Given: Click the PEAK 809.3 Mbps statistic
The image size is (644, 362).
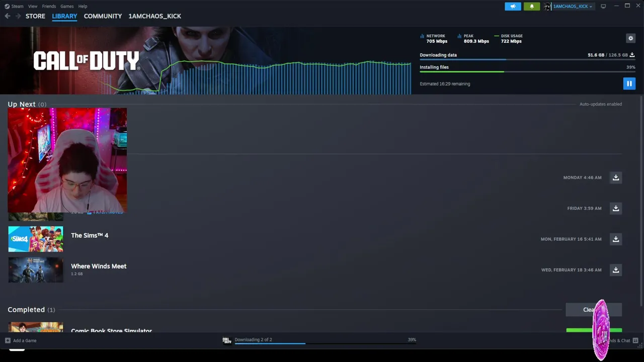Looking at the screenshot, I should click(473, 39).
